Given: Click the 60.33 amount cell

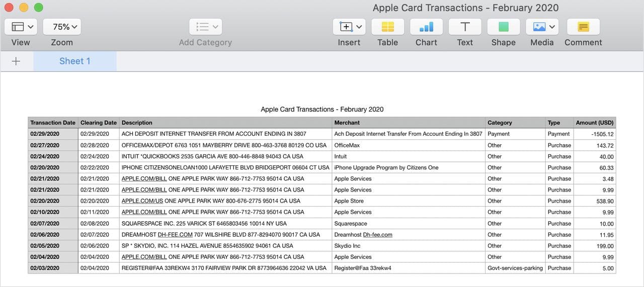Looking at the screenshot, I should pos(595,167).
